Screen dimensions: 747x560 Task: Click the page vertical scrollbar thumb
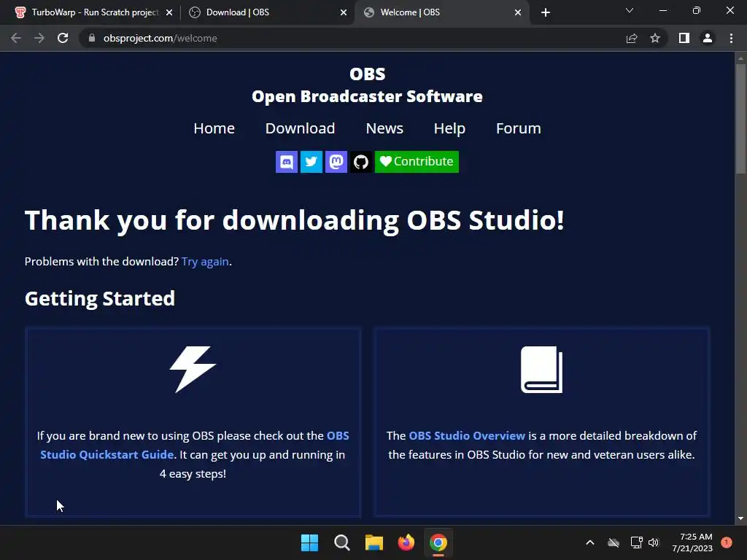click(x=740, y=119)
